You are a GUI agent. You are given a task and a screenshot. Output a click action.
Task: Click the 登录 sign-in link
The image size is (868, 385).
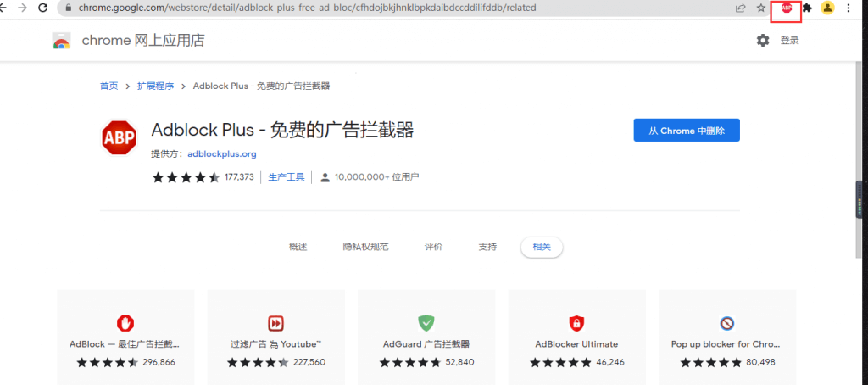(790, 41)
